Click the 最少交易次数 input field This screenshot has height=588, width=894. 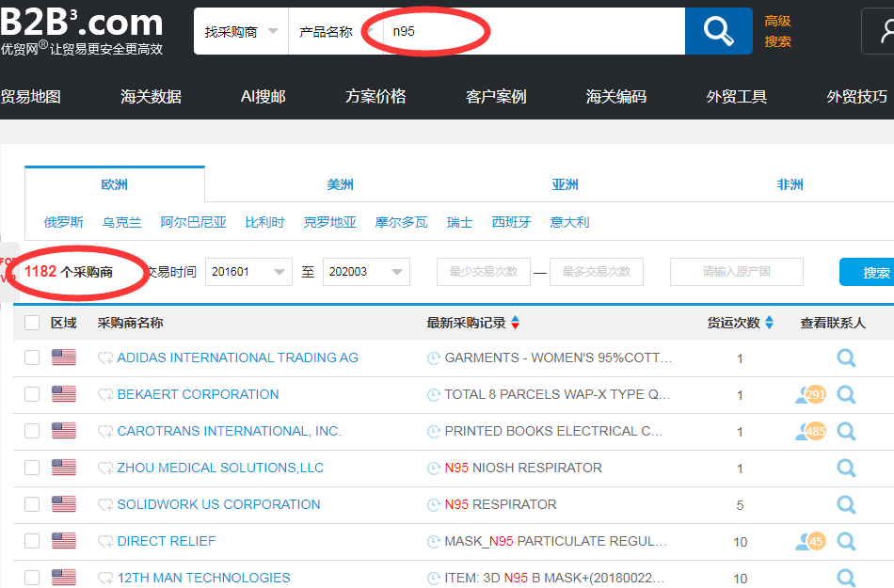coord(484,272)
